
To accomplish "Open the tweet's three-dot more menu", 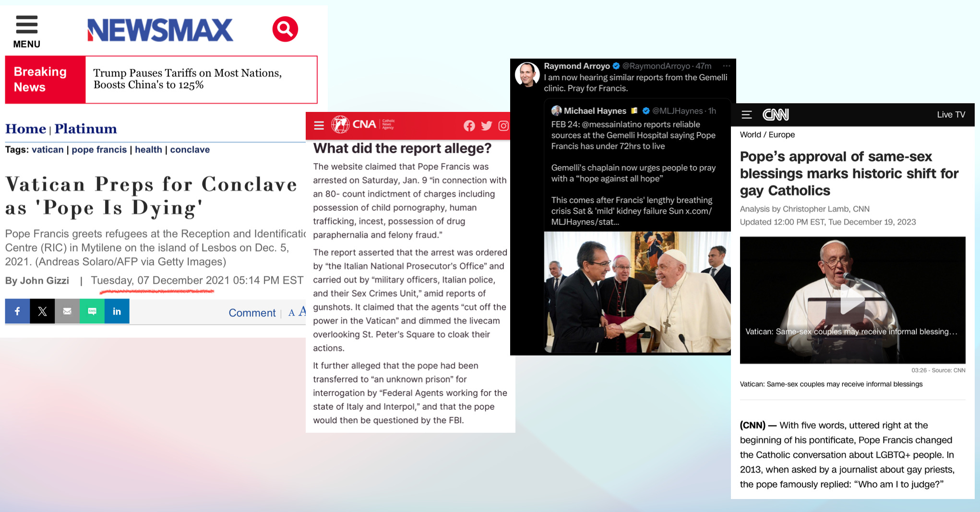I will click(x=727, y=66).
